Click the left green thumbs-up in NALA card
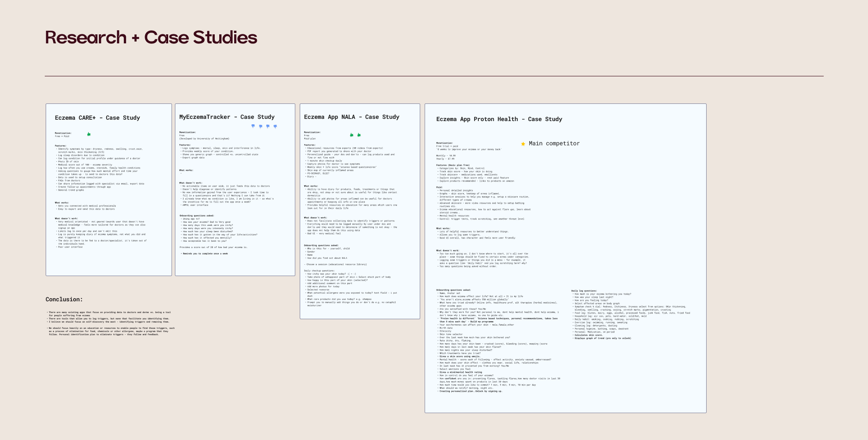This screenshot has height=440, width=868. tap(352, 135)
